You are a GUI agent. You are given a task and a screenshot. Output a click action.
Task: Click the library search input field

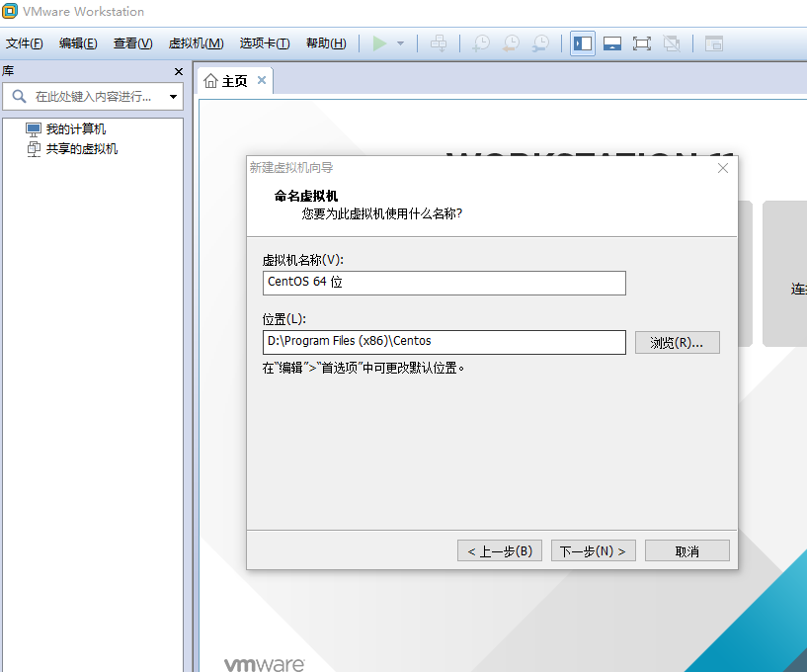(x=93, y=97)
